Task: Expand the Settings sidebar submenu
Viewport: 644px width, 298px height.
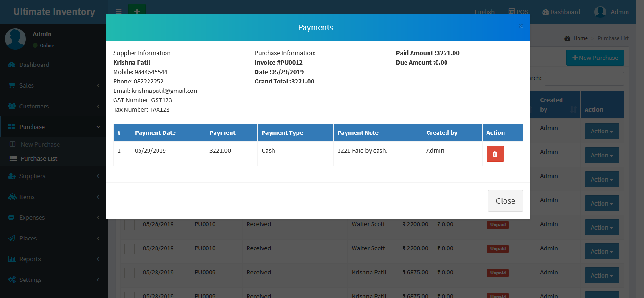Action: [x=98, y=280]
